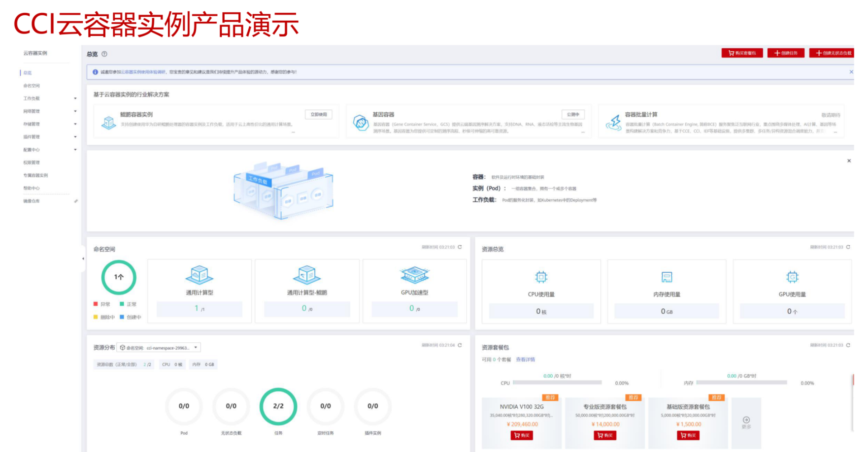Open the help icon beside 总览
Screen dimensions: 868x452
pos(104,54)
